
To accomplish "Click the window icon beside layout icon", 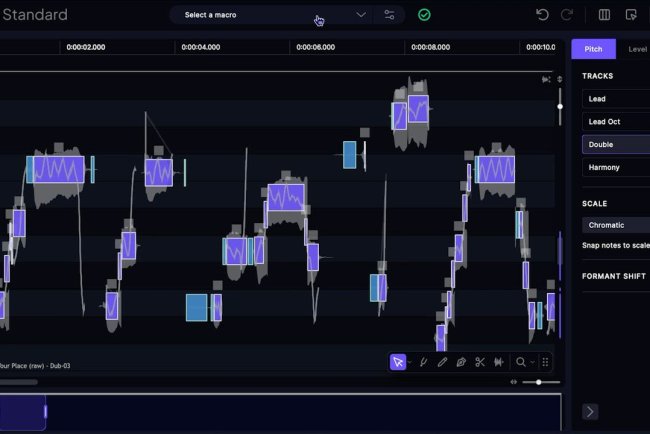I will 631,15.
